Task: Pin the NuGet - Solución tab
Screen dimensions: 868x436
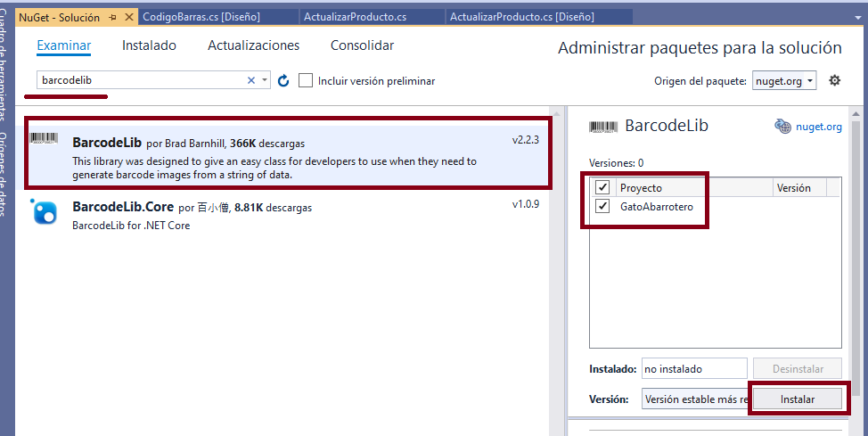Action: tap(113, 18)
